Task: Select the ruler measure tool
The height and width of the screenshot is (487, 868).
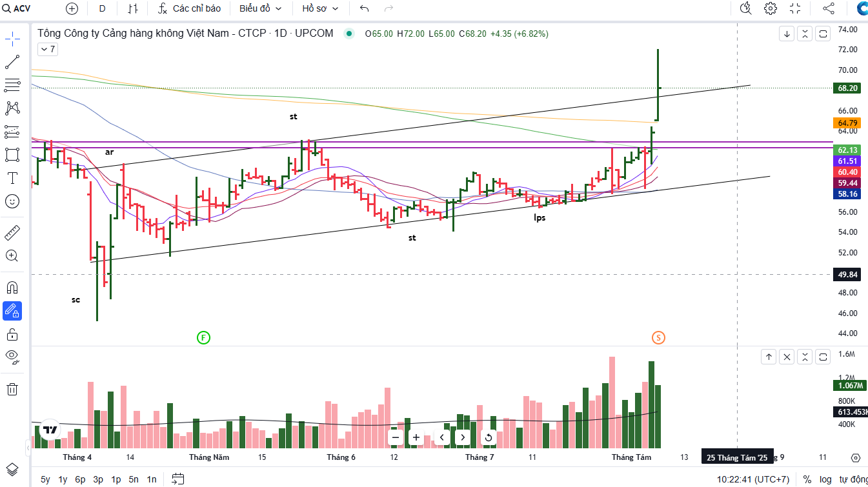Action: coord(12,233)
